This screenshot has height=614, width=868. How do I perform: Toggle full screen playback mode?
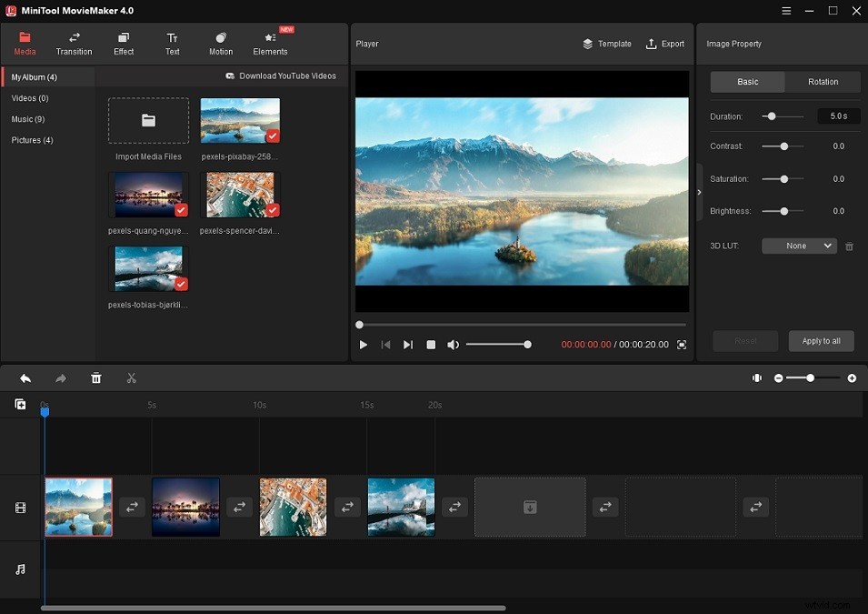click(681, 345)
